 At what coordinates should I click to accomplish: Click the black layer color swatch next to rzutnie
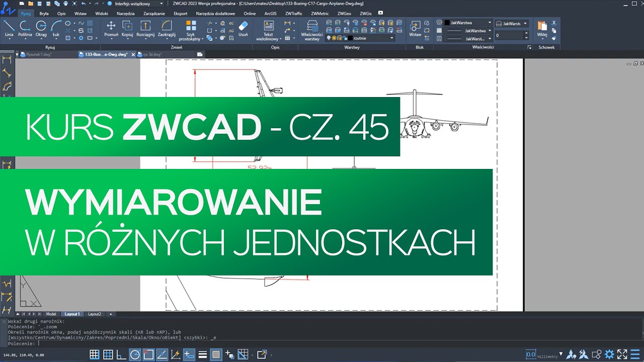click(351, 38)
